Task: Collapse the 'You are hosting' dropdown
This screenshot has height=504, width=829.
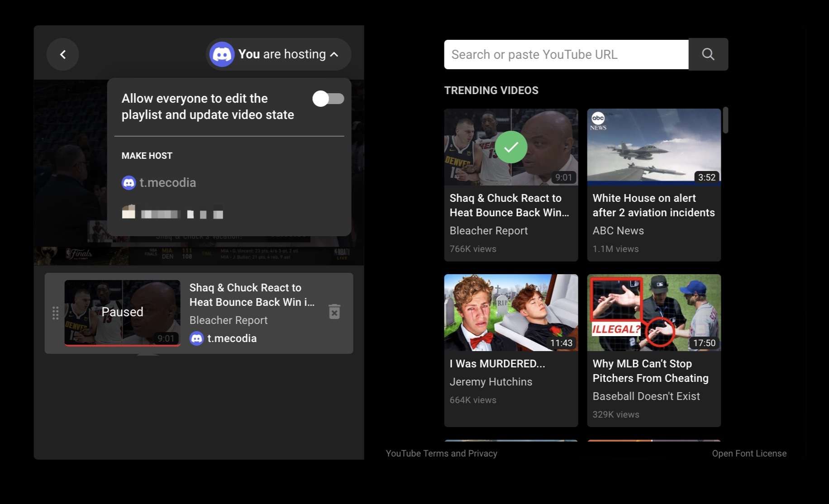Action: pos(334,54)
